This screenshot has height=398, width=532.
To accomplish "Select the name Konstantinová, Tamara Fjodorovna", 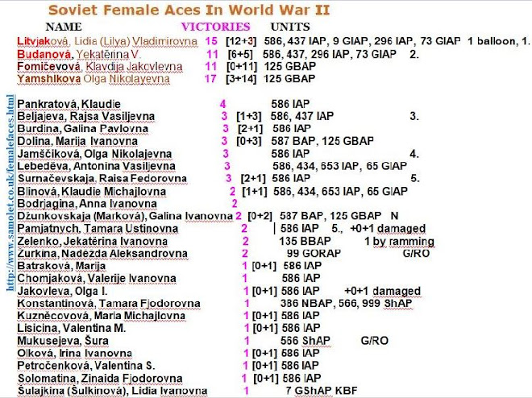I will pyautogui.click(x=109, y=304).
